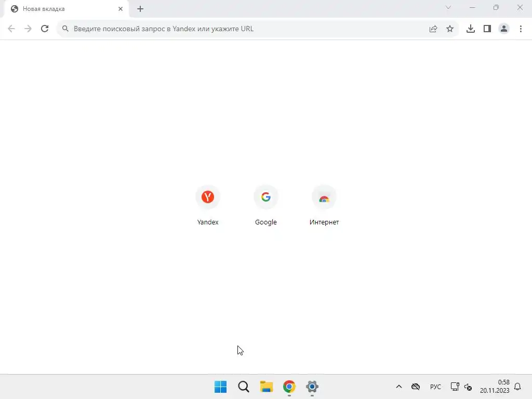Click the Yandex shortcut label
Image resolution: width=532 pixels, height=399 pixels.
click(208, 222)
